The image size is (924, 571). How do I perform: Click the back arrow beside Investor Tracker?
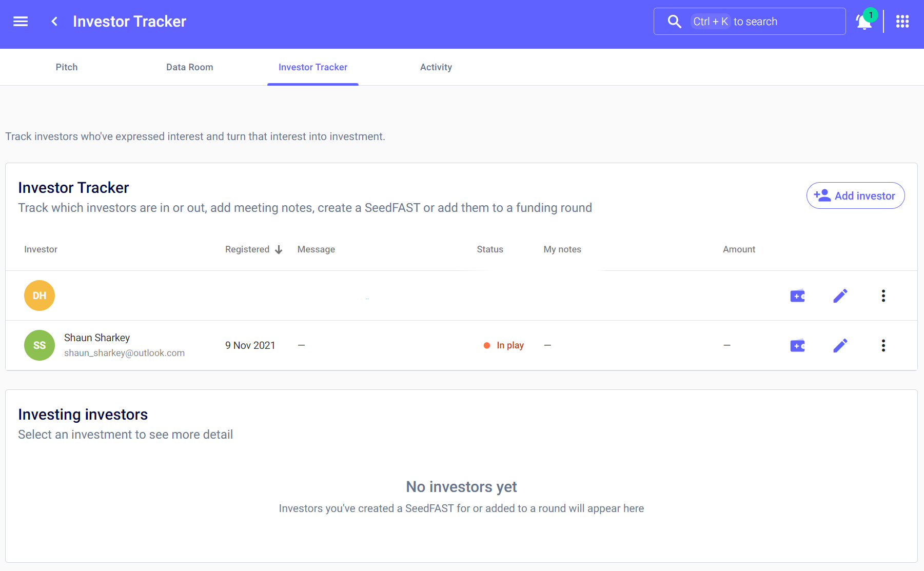(54, 22)
